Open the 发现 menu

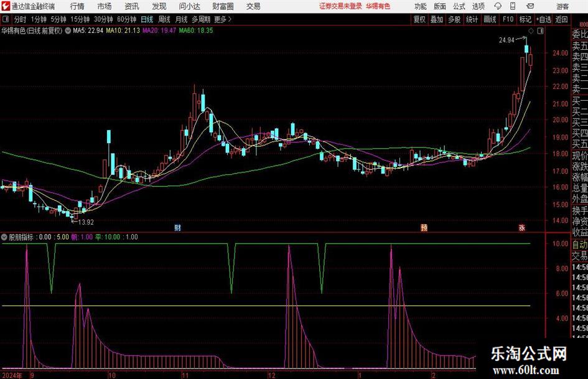click(159, 6)
